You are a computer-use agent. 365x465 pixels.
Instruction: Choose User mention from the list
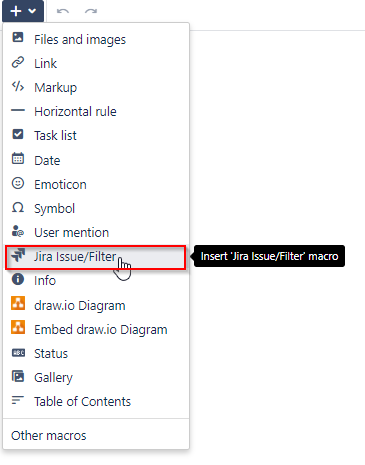tap(96, 232)
